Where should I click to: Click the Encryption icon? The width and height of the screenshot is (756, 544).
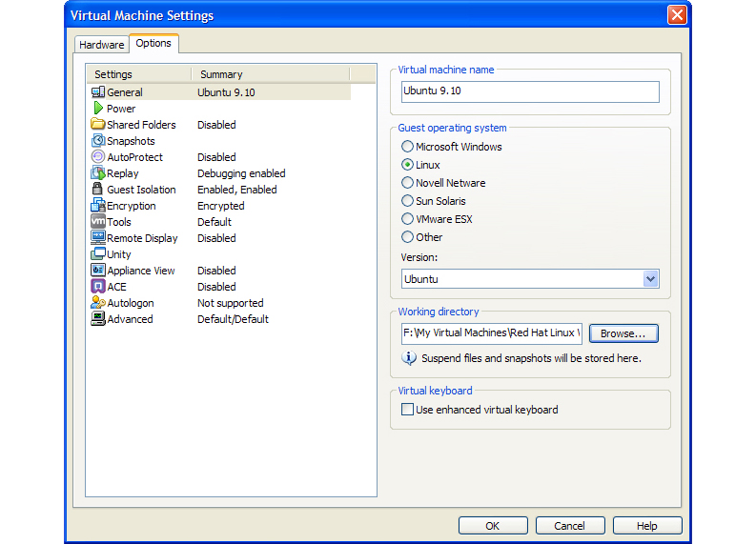pyautogui.click(x=98, y=205)
